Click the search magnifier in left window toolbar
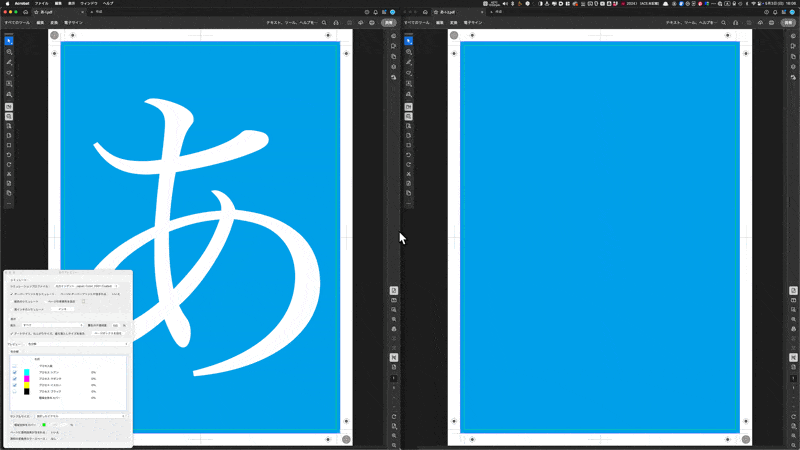The width and height of the screenshot is (800, 450). [x=324, y=22]
